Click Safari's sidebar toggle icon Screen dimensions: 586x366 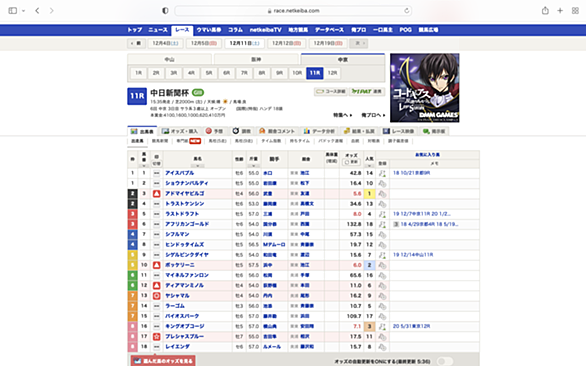click(x=12, y=10)
